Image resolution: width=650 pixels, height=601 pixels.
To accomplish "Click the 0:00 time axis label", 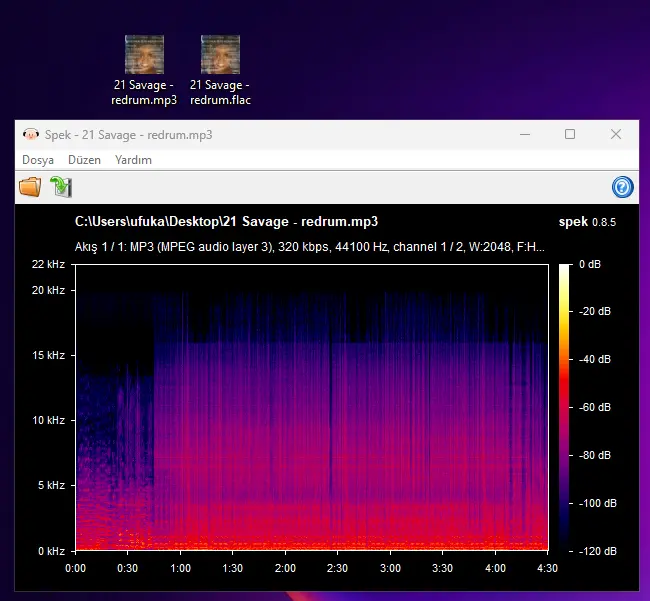I will pos(75,568).
